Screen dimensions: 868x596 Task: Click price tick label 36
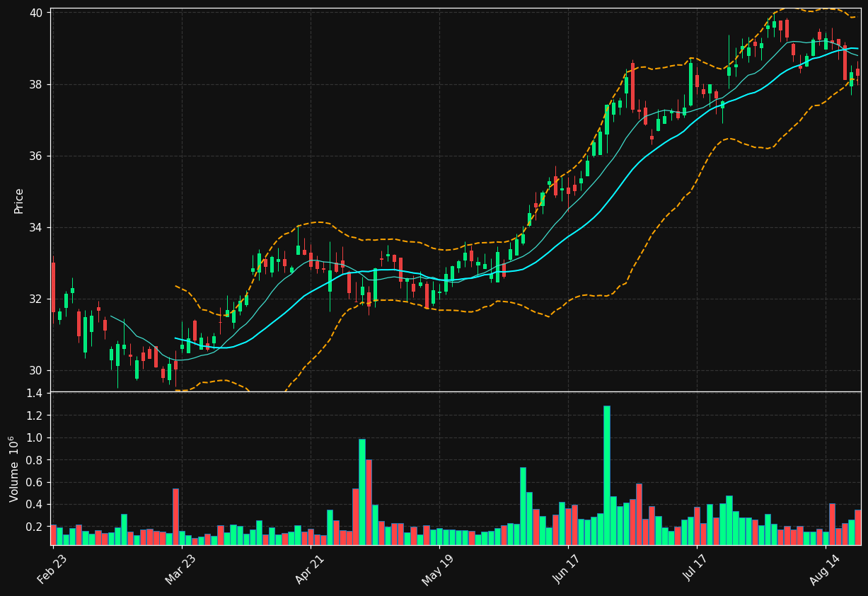[37, 156]
